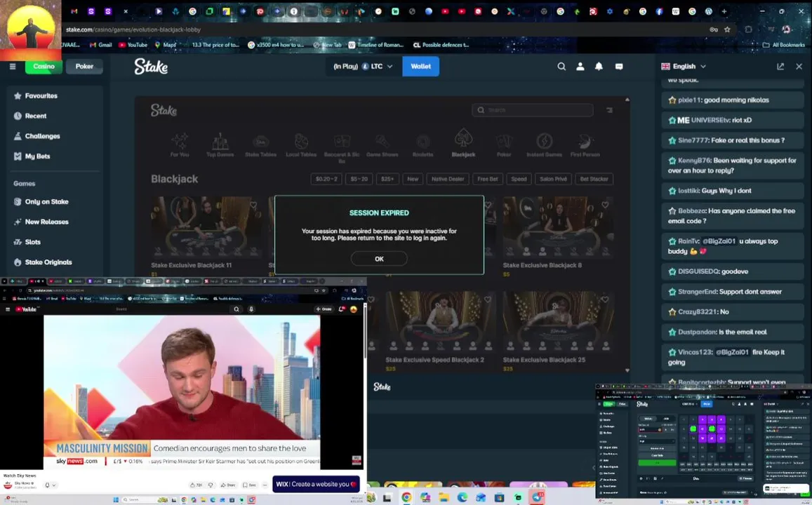Viewport: 812px width, 505px height.
Task: Click lobby scrollbar down arrow
Action: click(627, 370)
